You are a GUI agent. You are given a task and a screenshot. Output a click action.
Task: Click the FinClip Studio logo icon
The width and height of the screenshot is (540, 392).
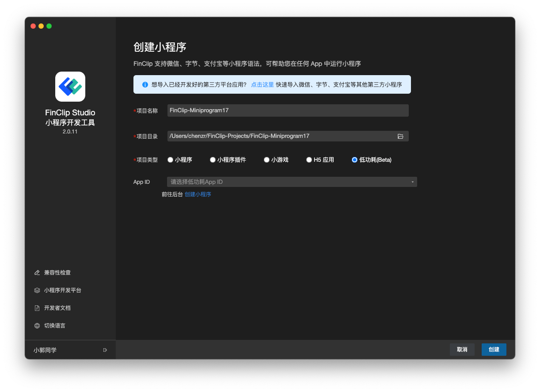(x=70, y=87)
